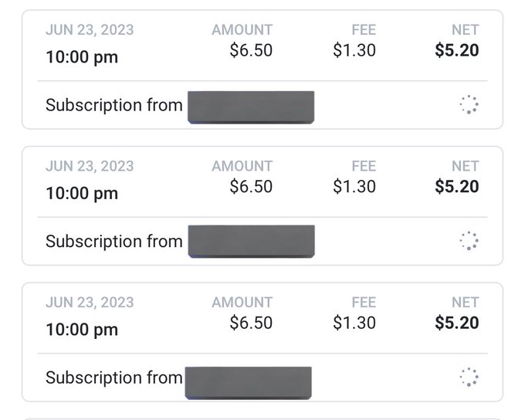Click the $6.50 amount in the bottom card
This screenshot has width=525, height=420.
coord(251,323)
